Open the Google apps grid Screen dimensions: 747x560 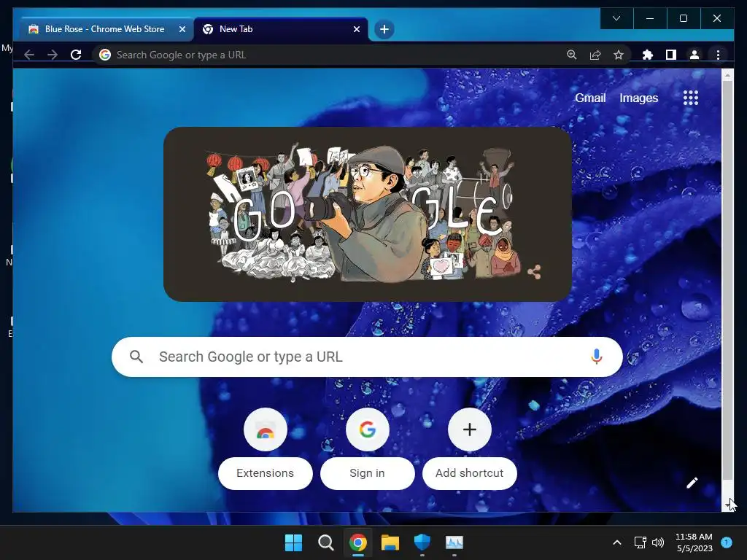pyautogui.click(x=690, y=98)
